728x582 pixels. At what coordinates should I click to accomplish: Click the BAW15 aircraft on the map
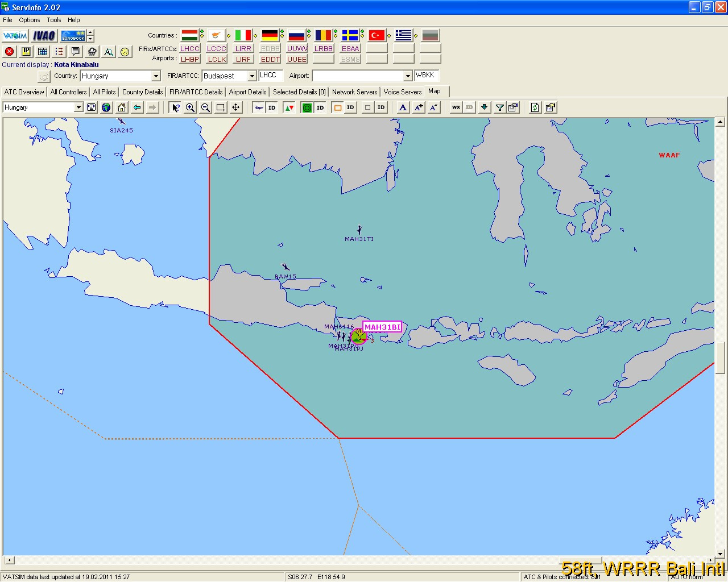(286, 267)
